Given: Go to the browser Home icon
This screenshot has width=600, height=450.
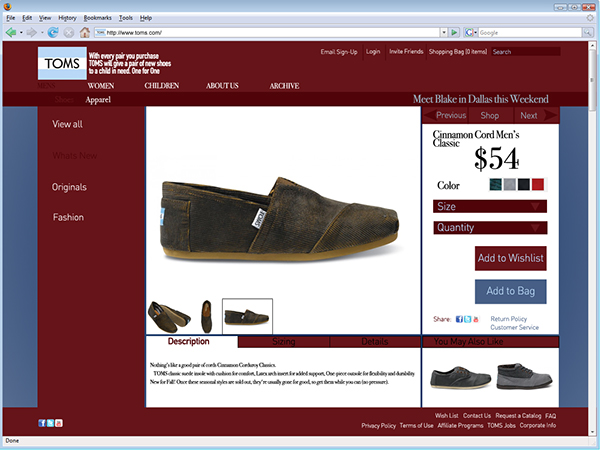Looking at the screenshot, I should click(85, 33).
